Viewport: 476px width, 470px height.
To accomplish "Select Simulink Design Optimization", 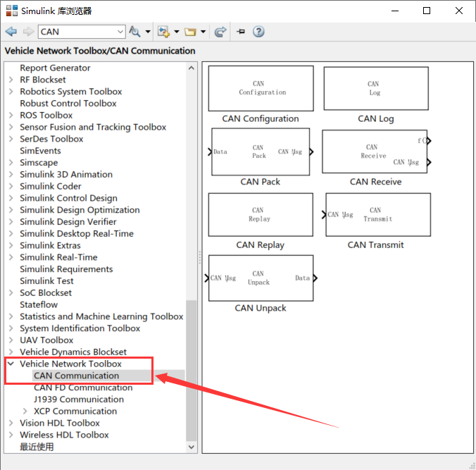I will 80,210.
